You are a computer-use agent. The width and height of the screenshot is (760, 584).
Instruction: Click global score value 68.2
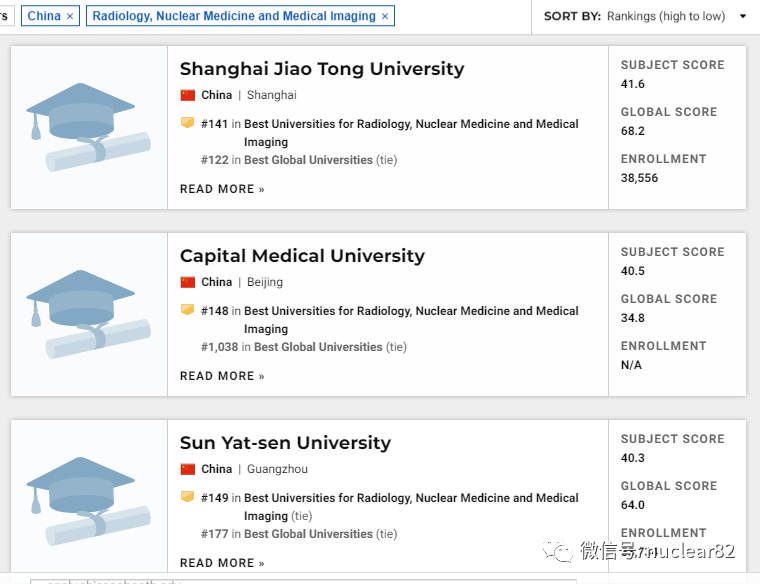pos(633,131)
